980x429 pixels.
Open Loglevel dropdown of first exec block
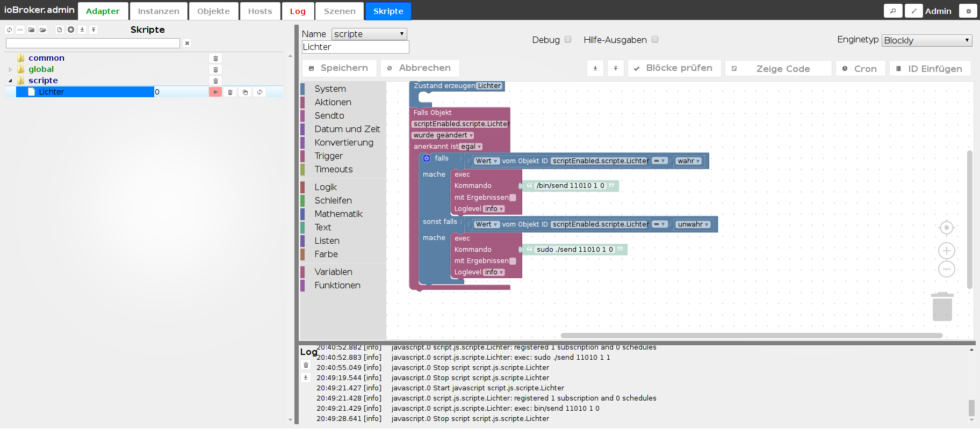494,209
